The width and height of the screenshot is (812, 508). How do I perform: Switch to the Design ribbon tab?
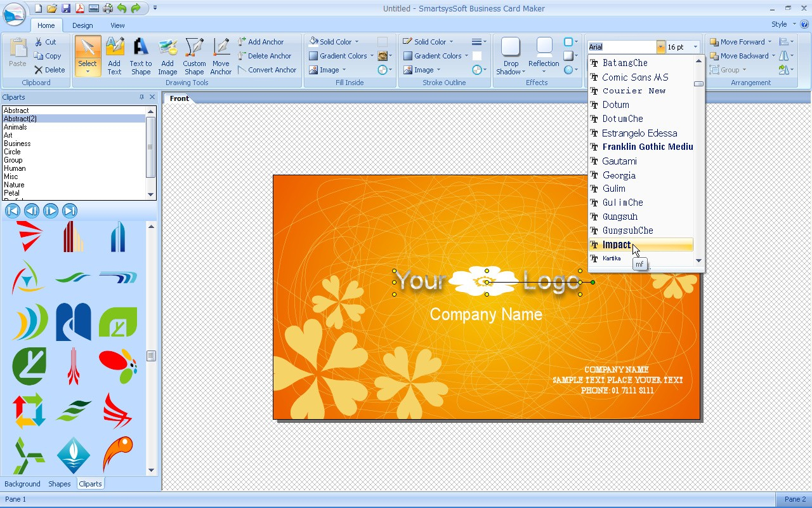[81, 25]
